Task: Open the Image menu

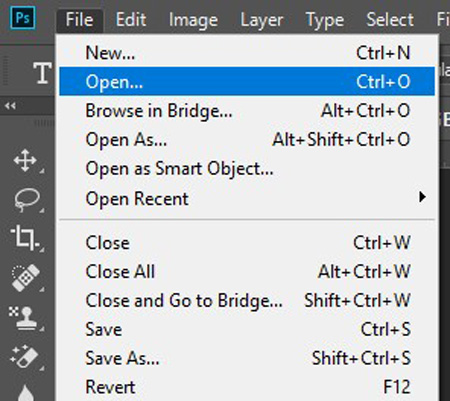Action: [193, 21]
